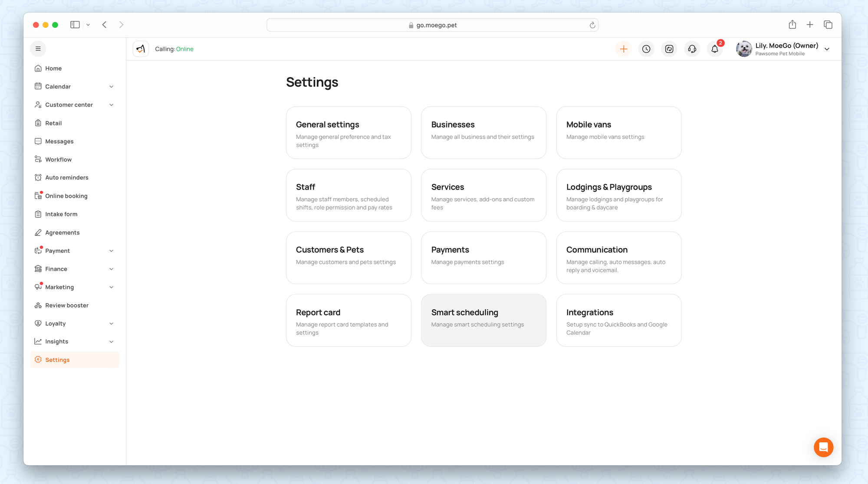Viewport: 868px width, 484px height.
Task: Toggle the Safari sidebar panel button
Action: (x=75, y=25)
